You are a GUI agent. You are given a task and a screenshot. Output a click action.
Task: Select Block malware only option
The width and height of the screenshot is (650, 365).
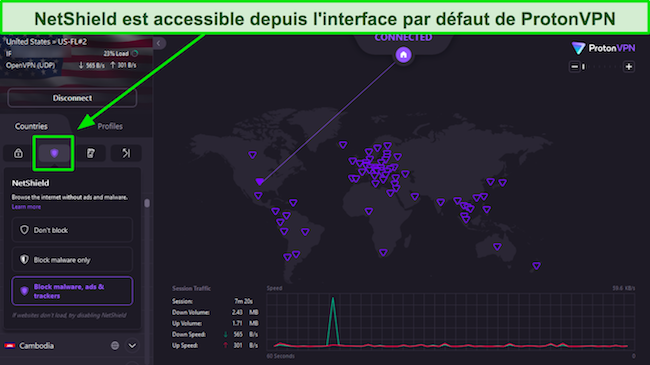point(72,260)
